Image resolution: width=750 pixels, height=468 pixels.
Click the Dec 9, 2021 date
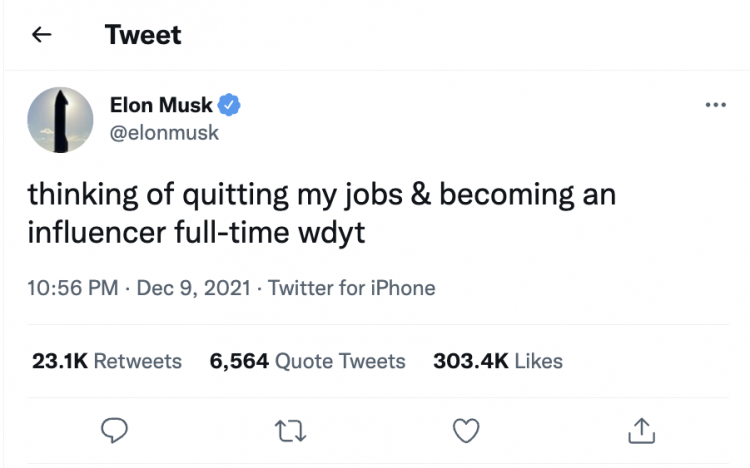pos(194,288)
